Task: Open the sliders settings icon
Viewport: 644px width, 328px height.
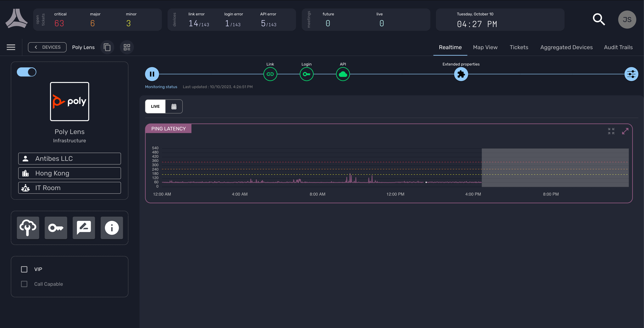Action: pos(631,74)
